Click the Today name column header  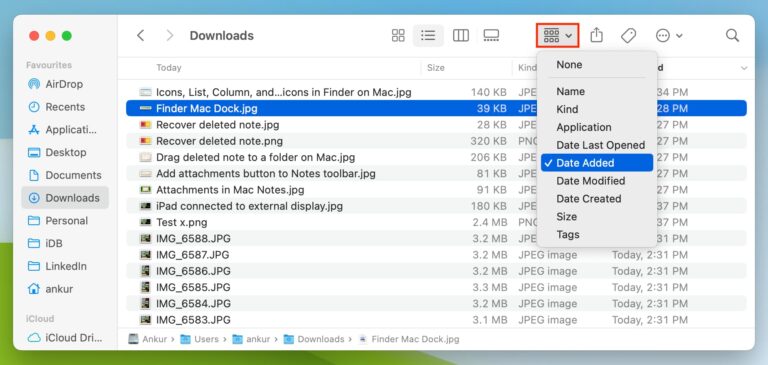pyautogui.click(x=168, y=68)
